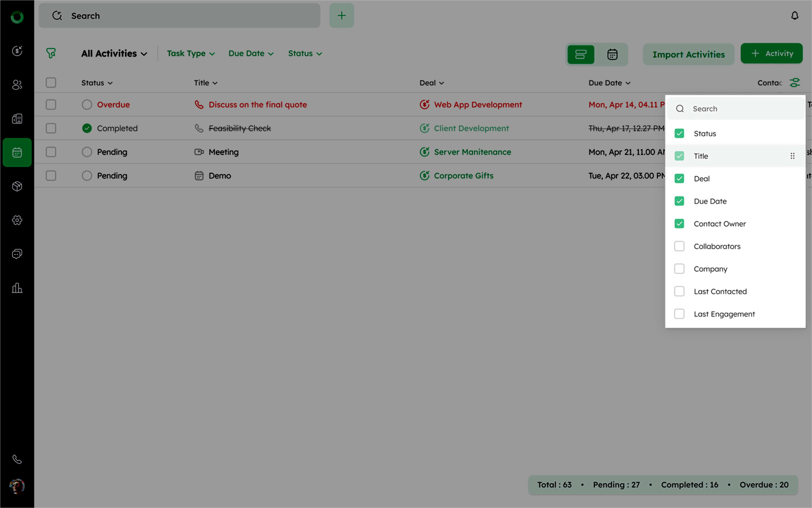Click the column search input field
The height and width of the screenshot is (508, 812).
(739, 109)
